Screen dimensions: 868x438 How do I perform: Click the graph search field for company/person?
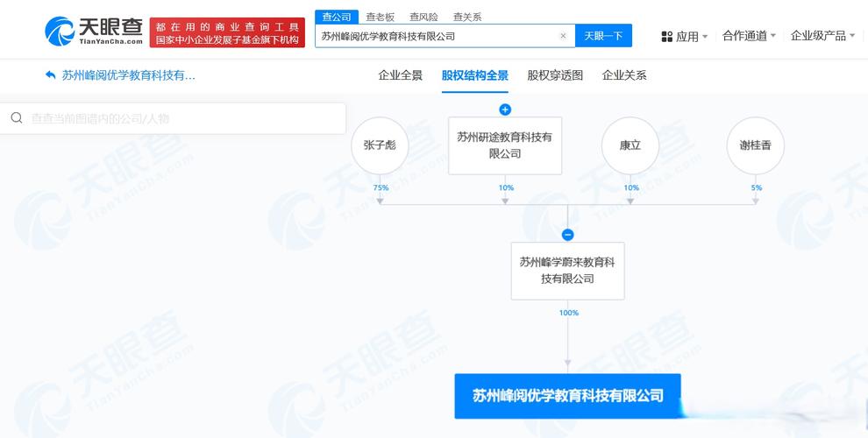tap(173, 118)
